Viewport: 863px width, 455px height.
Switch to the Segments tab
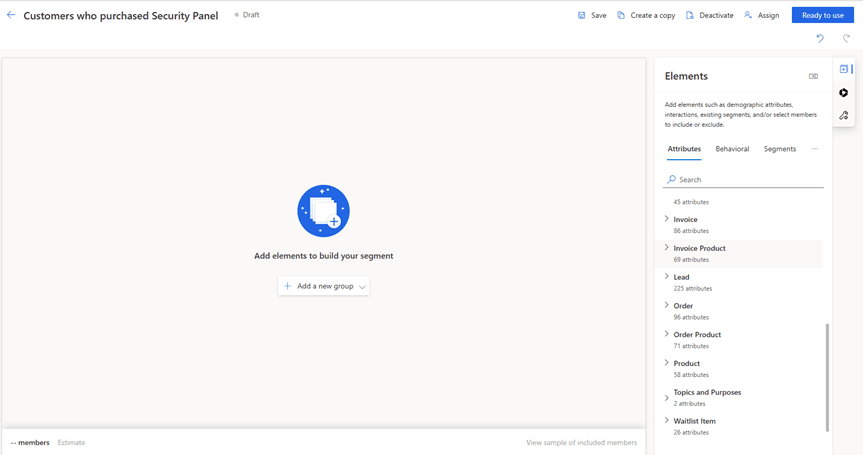779,149
